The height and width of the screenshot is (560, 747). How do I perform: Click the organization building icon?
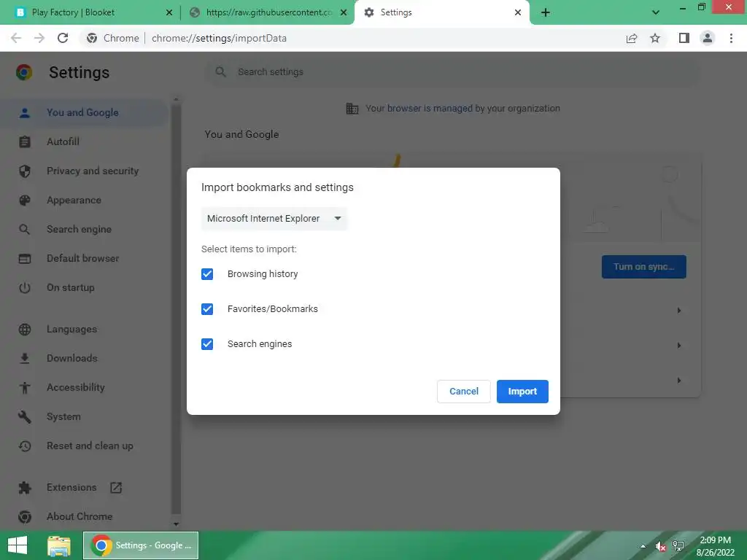352,109
